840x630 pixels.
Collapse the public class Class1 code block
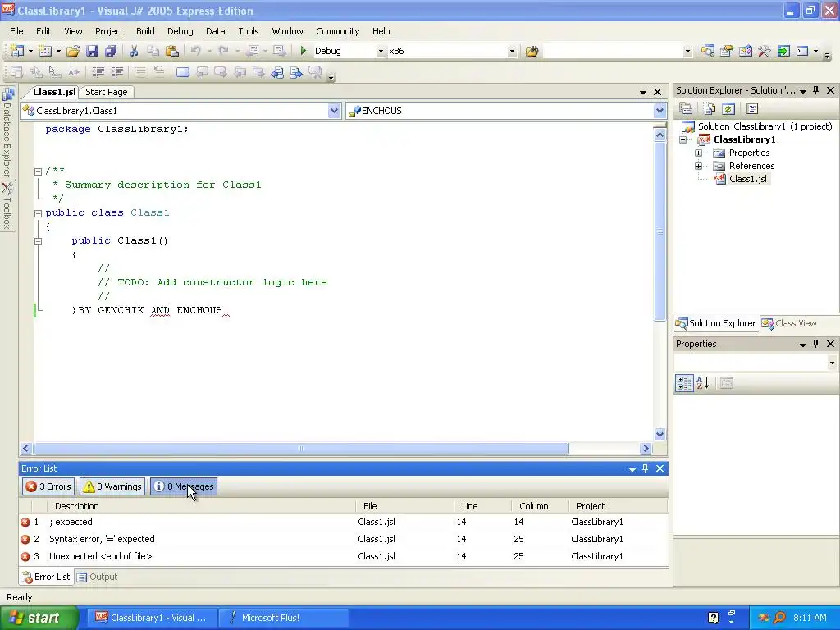click(38, 213)
